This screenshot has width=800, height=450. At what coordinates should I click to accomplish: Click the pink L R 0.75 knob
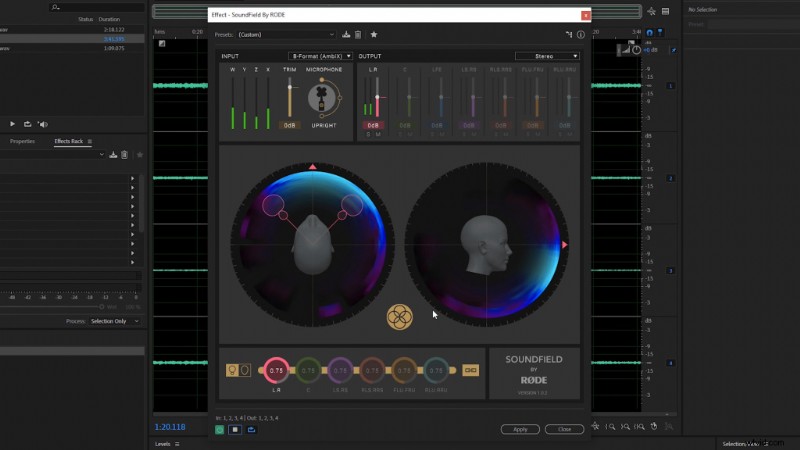coord(276,370)
